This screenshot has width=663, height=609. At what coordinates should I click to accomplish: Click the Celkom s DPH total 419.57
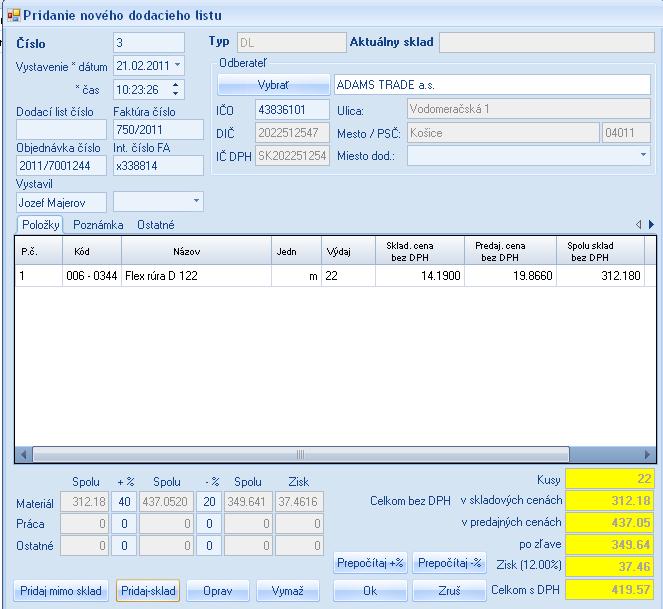[610, 590]
